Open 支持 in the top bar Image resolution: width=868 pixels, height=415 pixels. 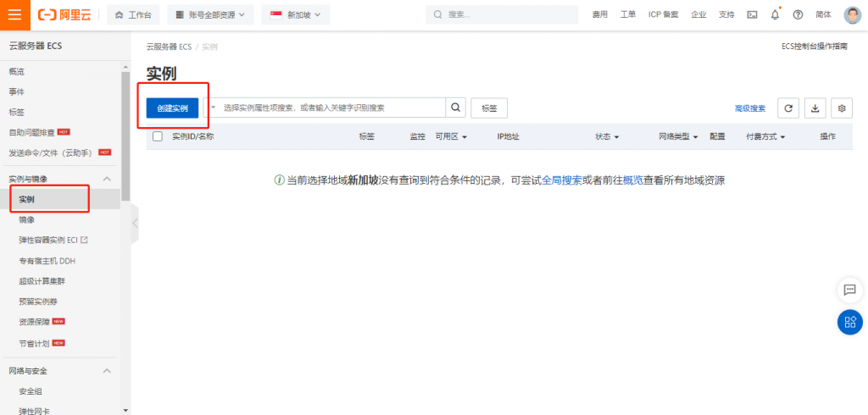pos(726,15)
